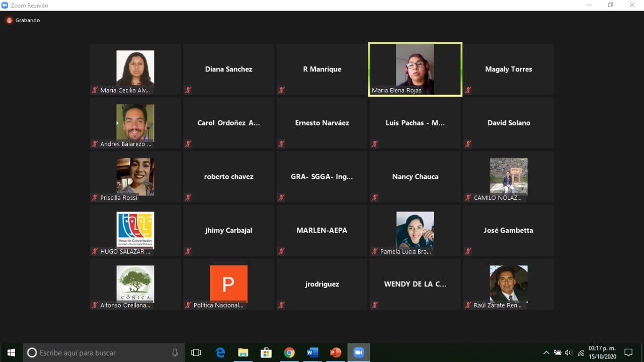This screenshot has width=644, height=362.
Task: Click muted mic icon on Magaly Torres tile
Action: pyautogui.click(x=468, y=90)
